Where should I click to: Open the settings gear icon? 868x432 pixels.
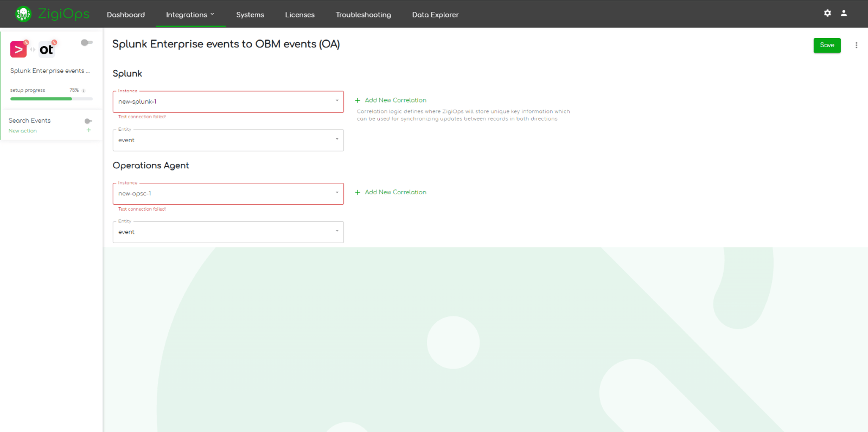pos(827,13)
